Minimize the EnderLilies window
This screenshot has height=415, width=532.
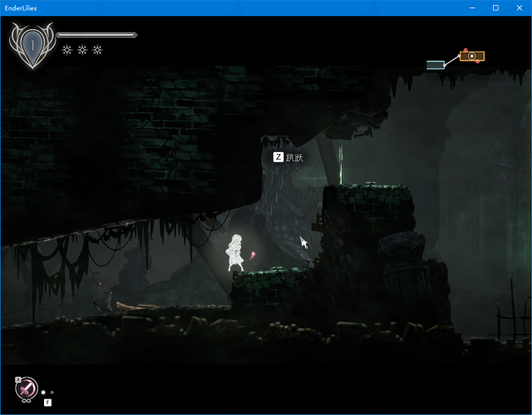(x=472, y=7)
